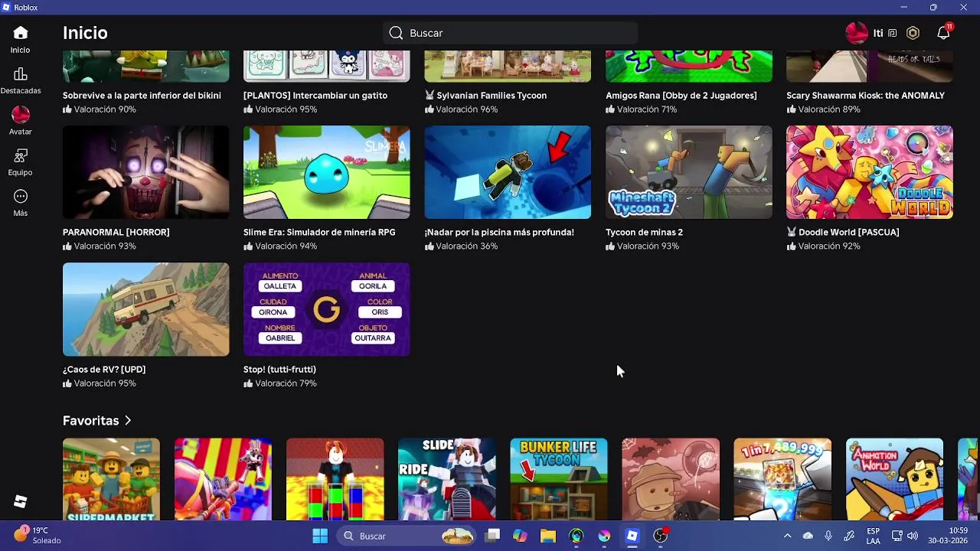Click 'Valoración 79%' under Stop! tutti-frutti

click(x=286, y=383)
